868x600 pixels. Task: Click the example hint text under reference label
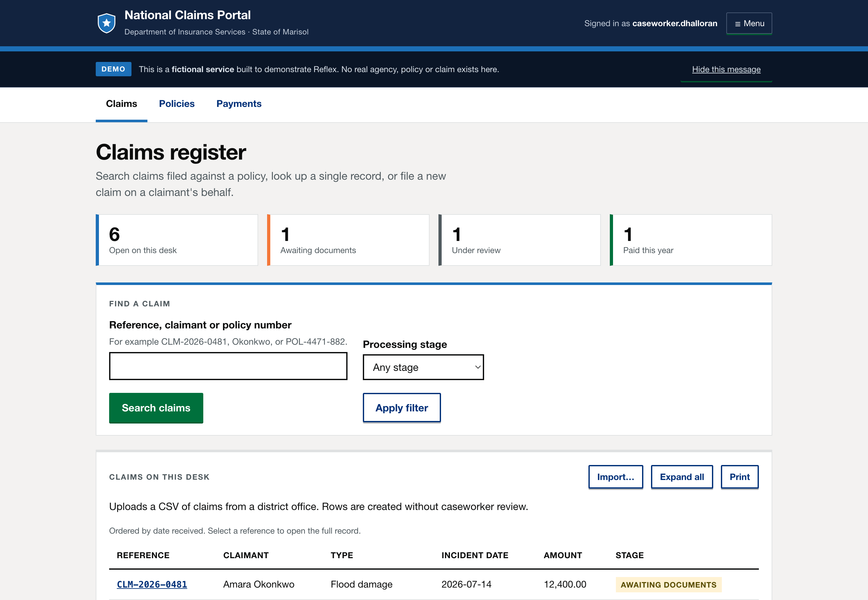(x=228, y=342)
